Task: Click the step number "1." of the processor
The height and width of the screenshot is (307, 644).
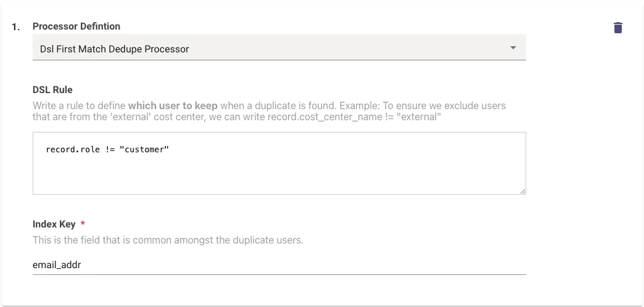Action: [15, 27]
